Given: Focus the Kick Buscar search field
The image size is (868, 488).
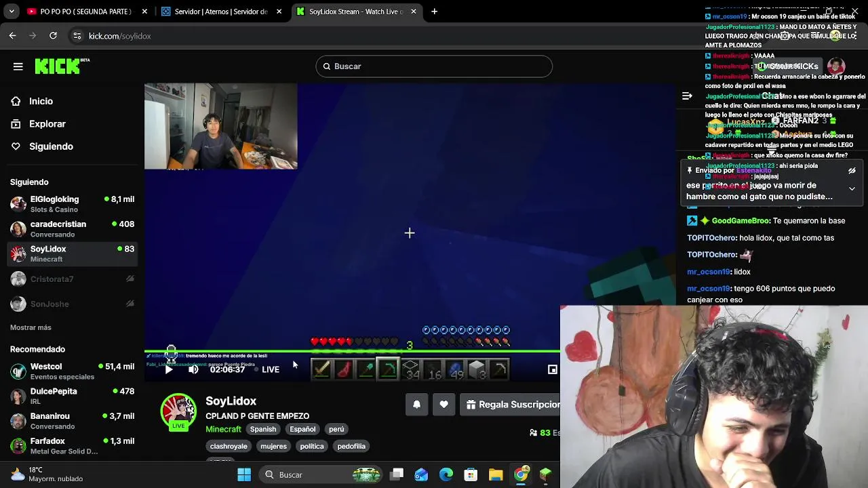Looking at the screenshot, I should tap(434, 66).
